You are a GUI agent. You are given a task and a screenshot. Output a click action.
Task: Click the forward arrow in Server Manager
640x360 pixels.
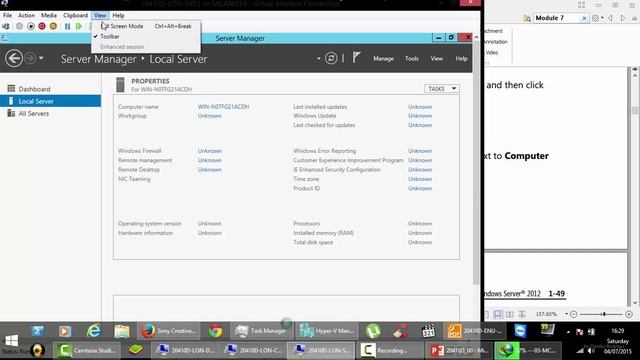point(30,58)
